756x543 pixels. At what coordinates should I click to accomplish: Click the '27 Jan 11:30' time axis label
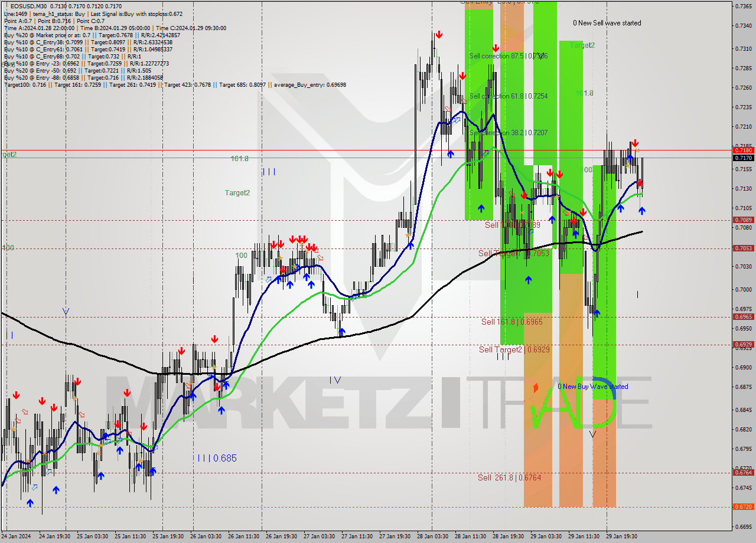(357, 537)
